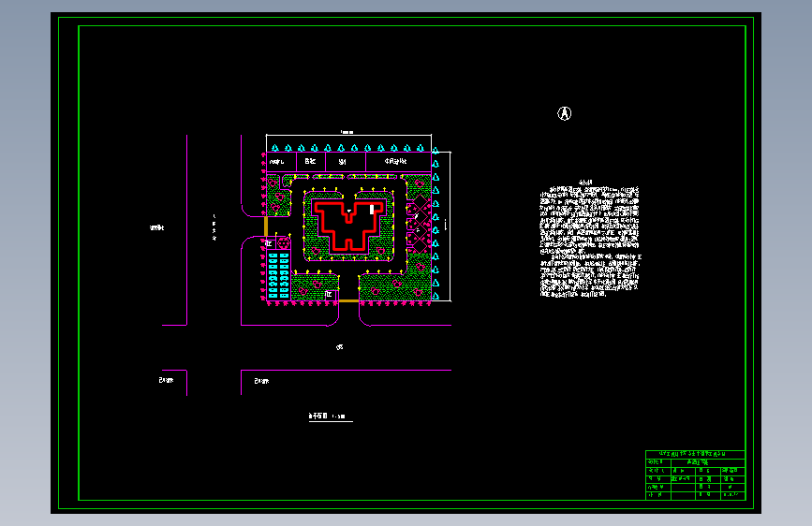Select the widest room box in the top row

[x=398, y=162]
